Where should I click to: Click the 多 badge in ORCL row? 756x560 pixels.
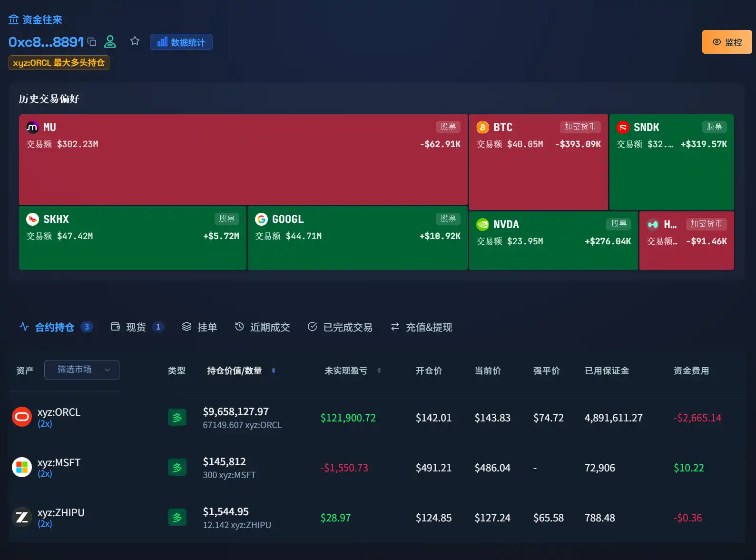coord(177,418)
